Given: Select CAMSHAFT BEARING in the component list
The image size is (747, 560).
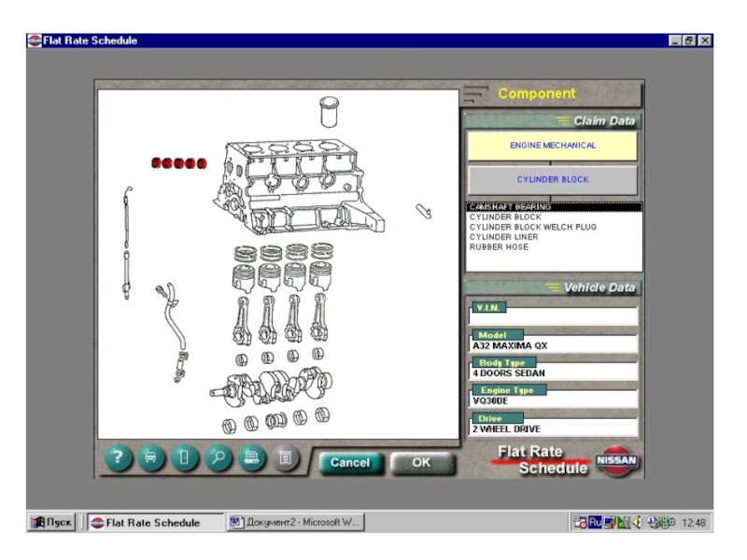Looking at the screenshot, I should pyautogui.click(x=554, y=206).
